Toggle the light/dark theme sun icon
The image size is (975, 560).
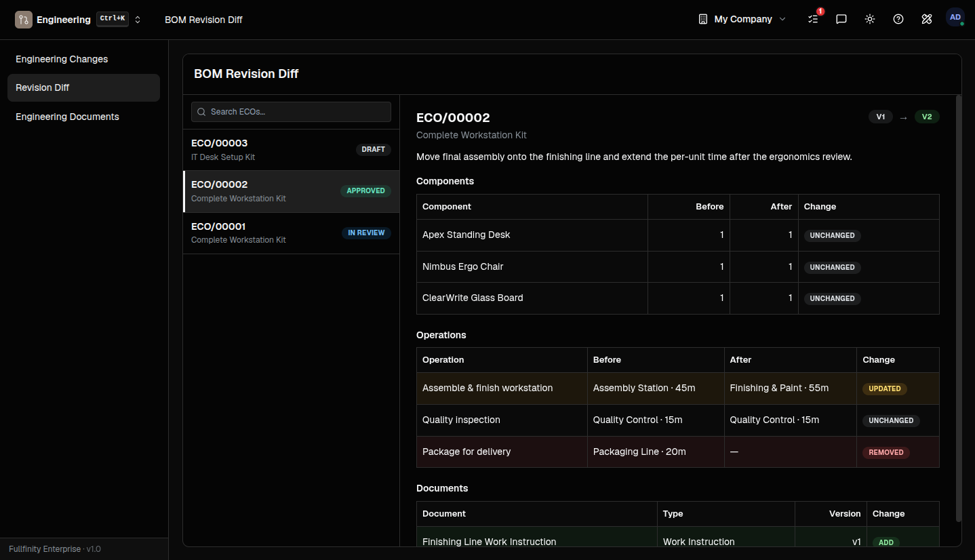pos(870,19)
